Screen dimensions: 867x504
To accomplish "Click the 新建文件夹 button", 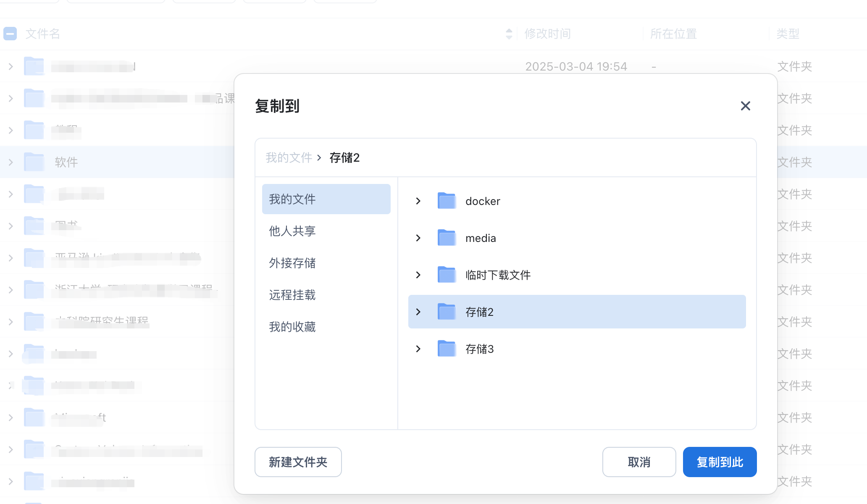I will (x=298, y=462).
